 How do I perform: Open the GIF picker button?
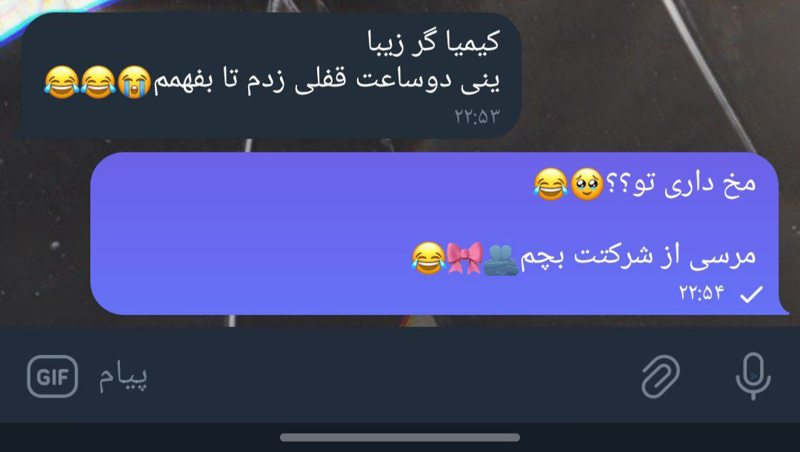coord(53,376)
